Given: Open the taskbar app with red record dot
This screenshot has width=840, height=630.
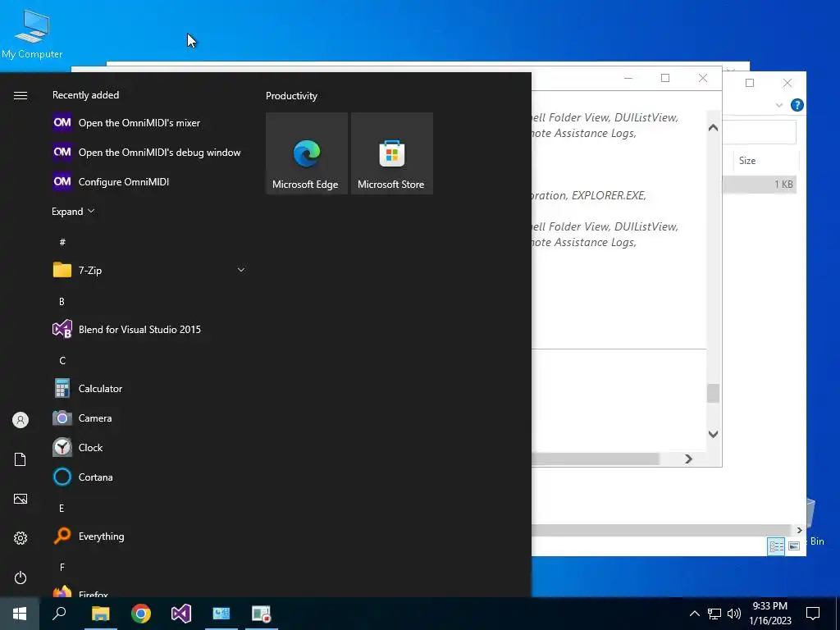Looking at the screenshot, I should coord(262,614).
